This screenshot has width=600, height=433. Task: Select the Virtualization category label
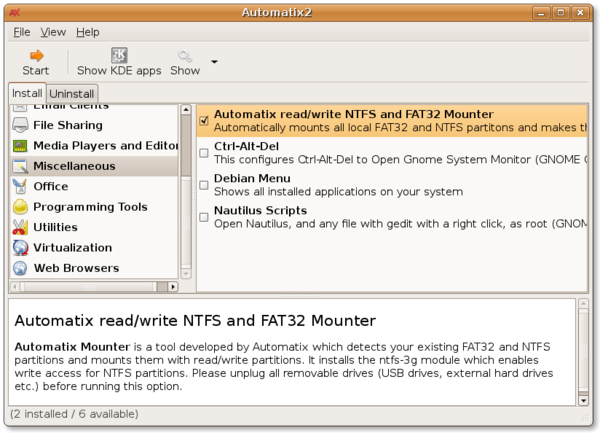coord(73,247)
